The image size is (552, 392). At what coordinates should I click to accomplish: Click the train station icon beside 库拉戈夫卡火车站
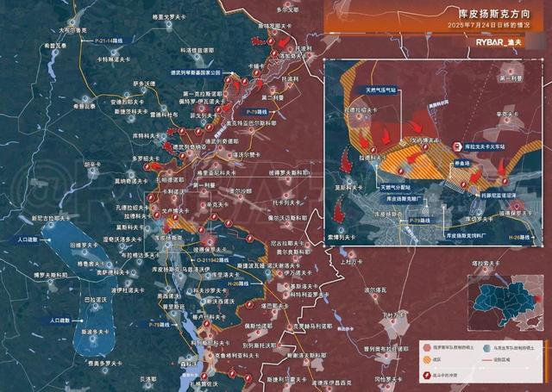point(457,146)
